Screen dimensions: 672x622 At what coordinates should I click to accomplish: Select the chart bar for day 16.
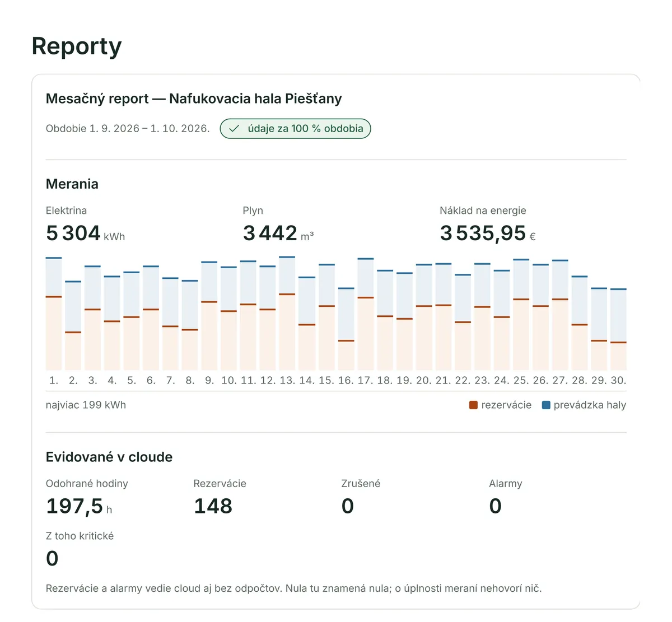tap(346, 329)
